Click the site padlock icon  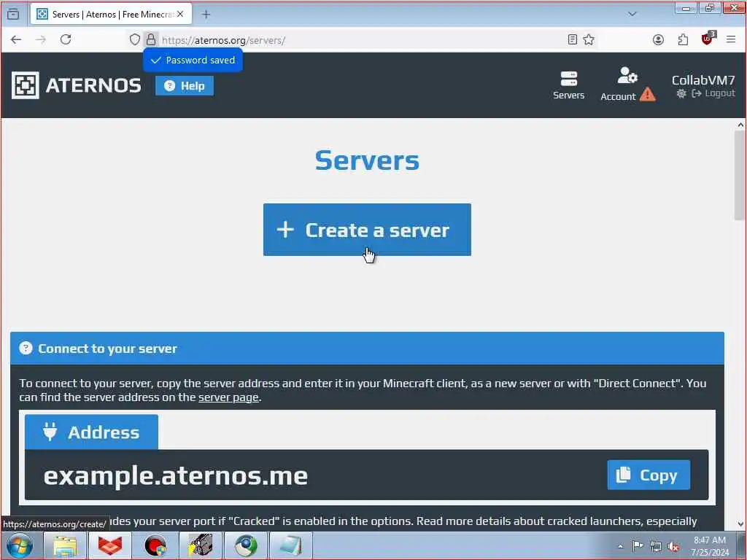[x=151, y=39]
